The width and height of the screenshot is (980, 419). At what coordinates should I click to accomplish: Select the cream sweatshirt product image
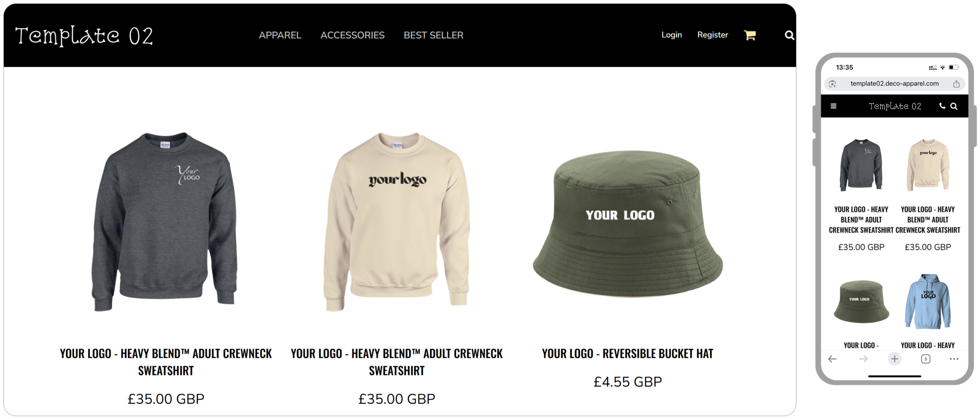coord(397,222)
